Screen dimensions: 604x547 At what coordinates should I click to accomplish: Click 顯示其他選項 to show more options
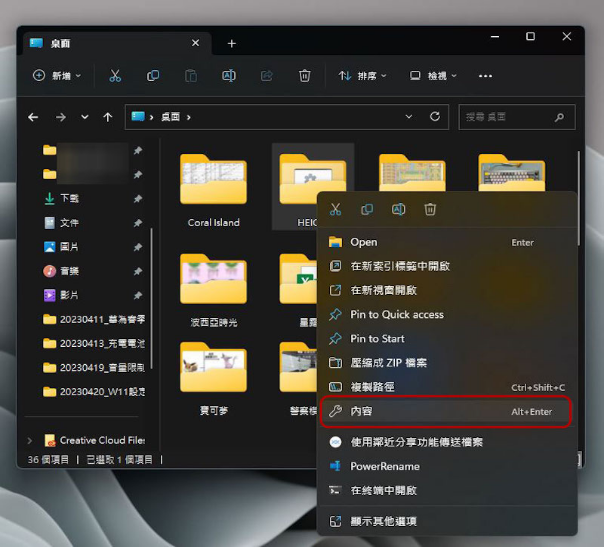point(383,521)
